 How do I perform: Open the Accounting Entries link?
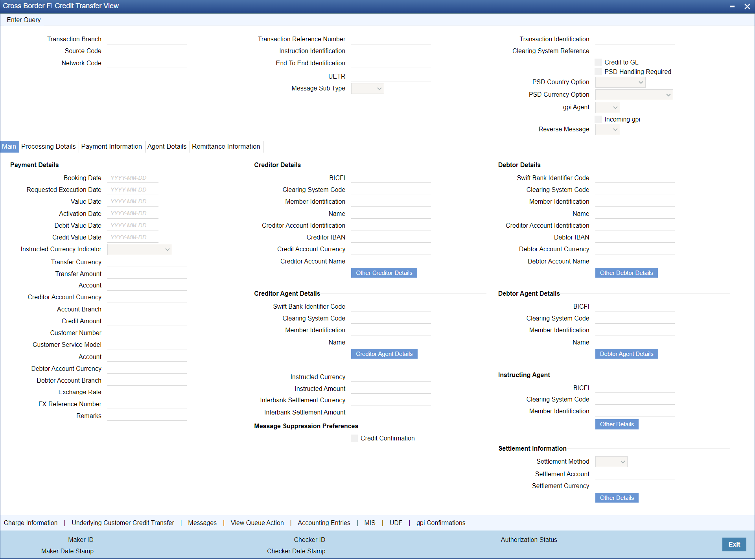(x=324, y=523)
